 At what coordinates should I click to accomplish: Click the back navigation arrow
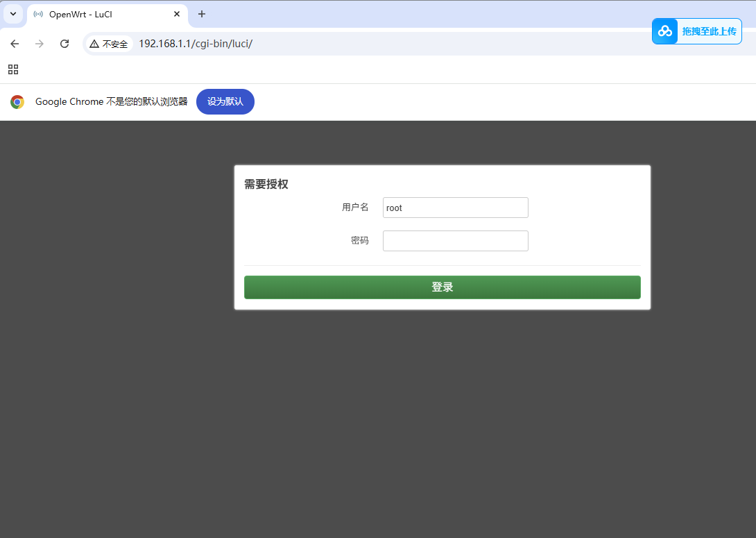14,44
